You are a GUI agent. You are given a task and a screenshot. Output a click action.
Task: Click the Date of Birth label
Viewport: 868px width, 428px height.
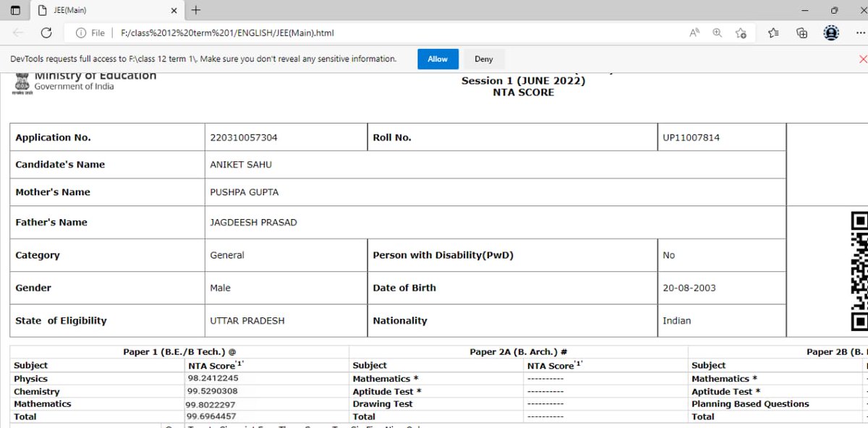tap(404, 288)
